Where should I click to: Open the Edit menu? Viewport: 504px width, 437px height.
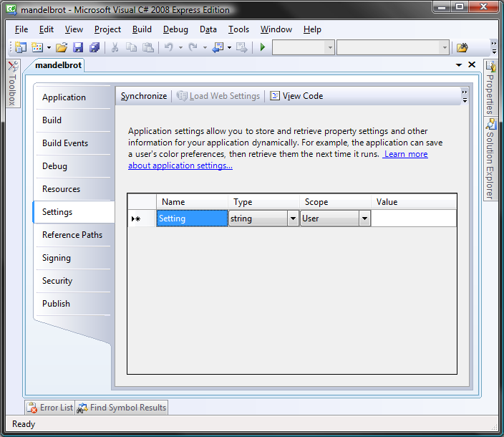coord(47,29)
